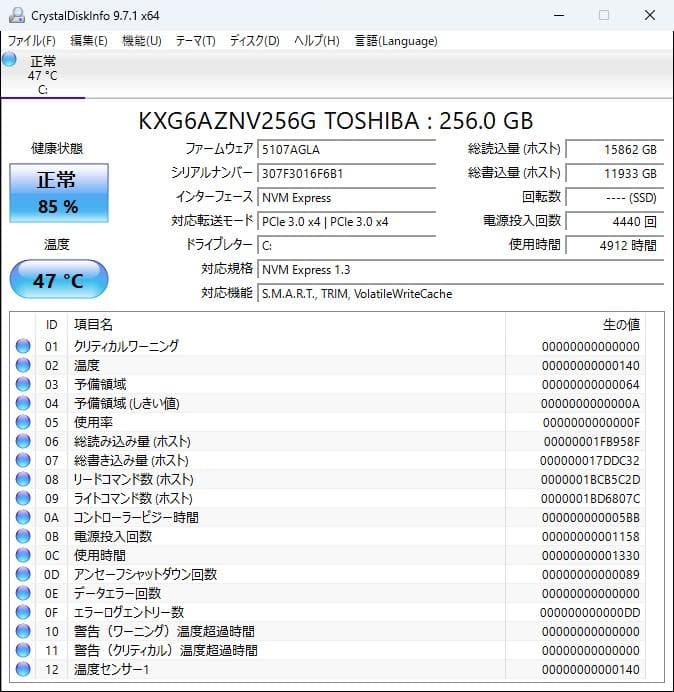Open the ファイル(F) menu

point(32,41)
